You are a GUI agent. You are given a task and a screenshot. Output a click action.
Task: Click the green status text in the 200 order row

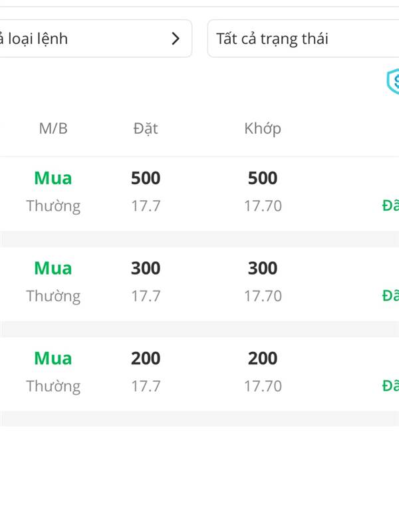(x=390, y=386)
